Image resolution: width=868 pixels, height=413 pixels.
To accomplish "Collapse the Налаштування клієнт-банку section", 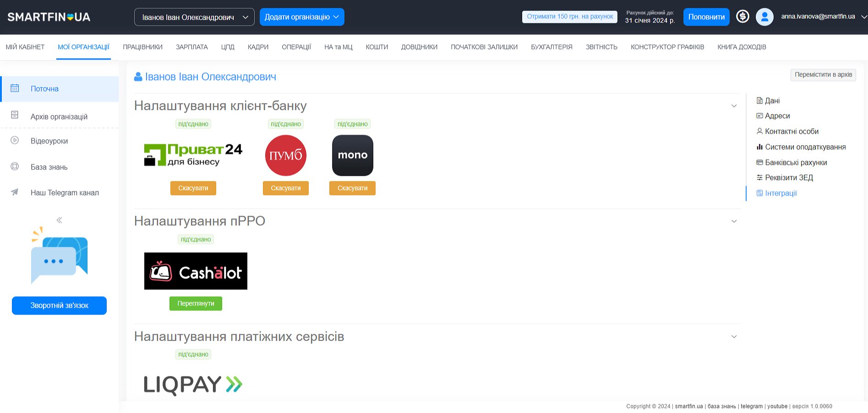I will (734, 106).
